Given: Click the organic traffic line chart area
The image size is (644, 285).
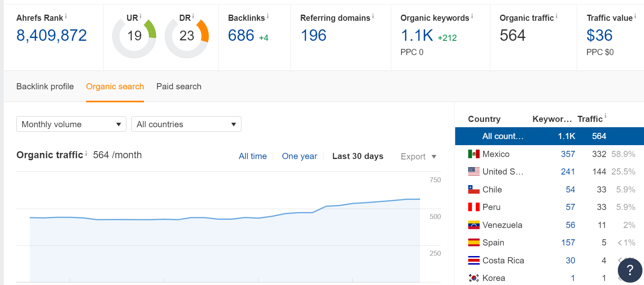Looking at the screenshot, I should [x=225, y=241].
